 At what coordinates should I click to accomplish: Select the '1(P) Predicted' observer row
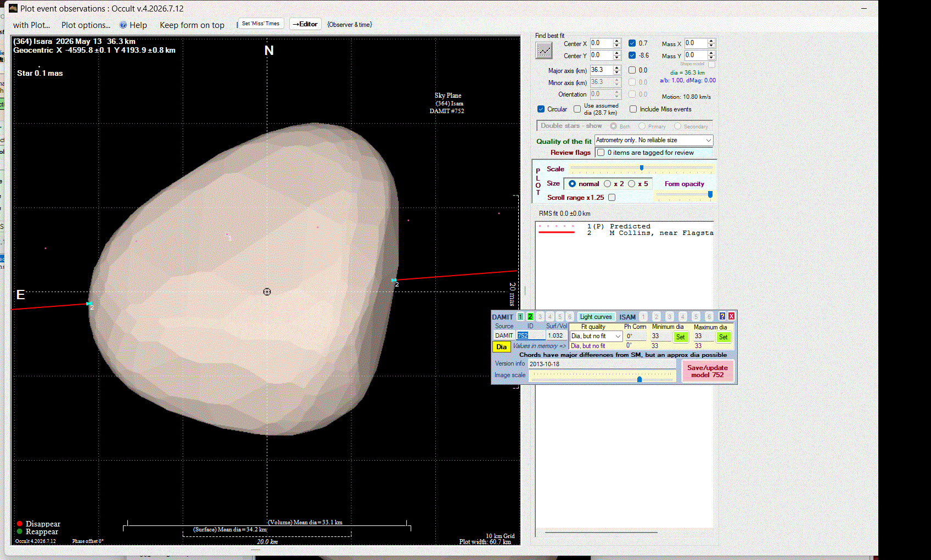(626, 226)
